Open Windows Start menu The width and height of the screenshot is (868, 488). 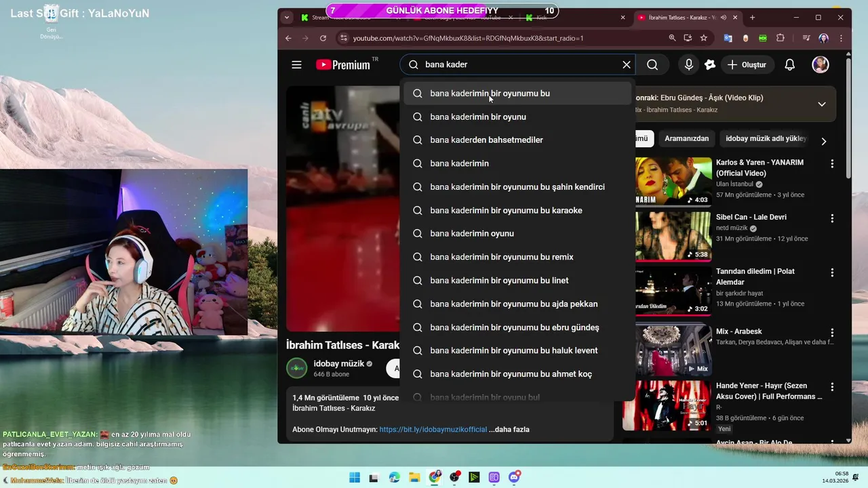coord(355,477)
